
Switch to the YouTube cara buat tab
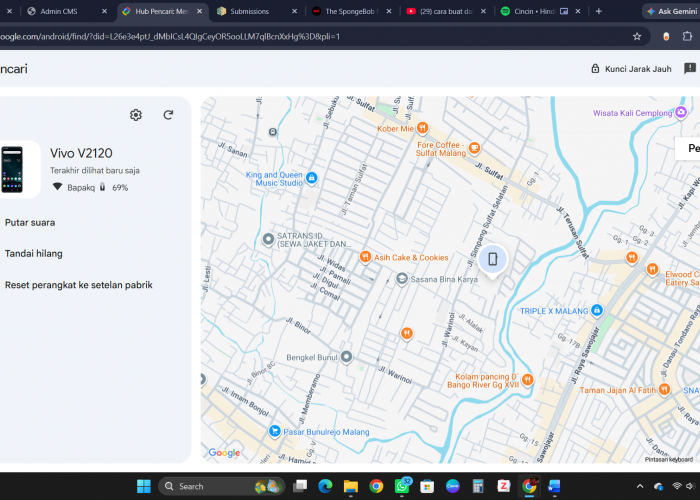click(x=446, y=11)
